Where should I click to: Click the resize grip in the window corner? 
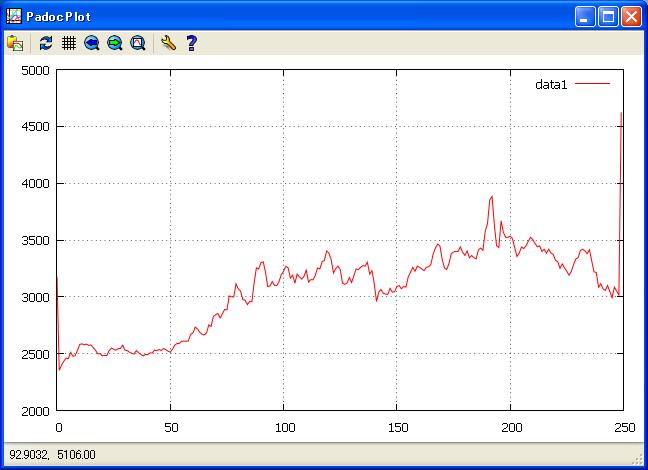[x=638, y=459]
